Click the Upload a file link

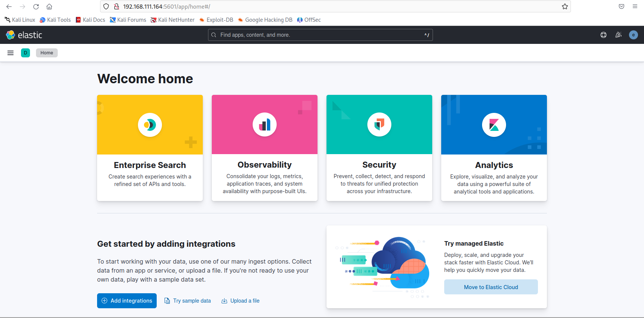[245, 301]
